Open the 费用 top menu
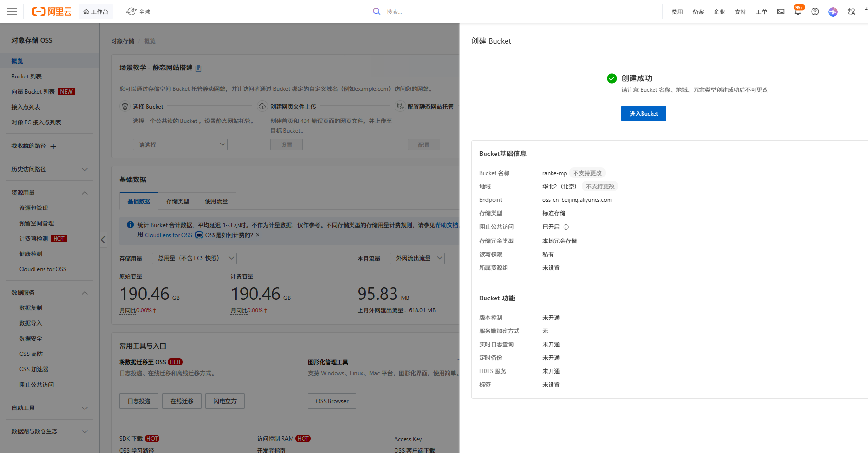Viewport: 868px width, 453px height. coord(677,12)
